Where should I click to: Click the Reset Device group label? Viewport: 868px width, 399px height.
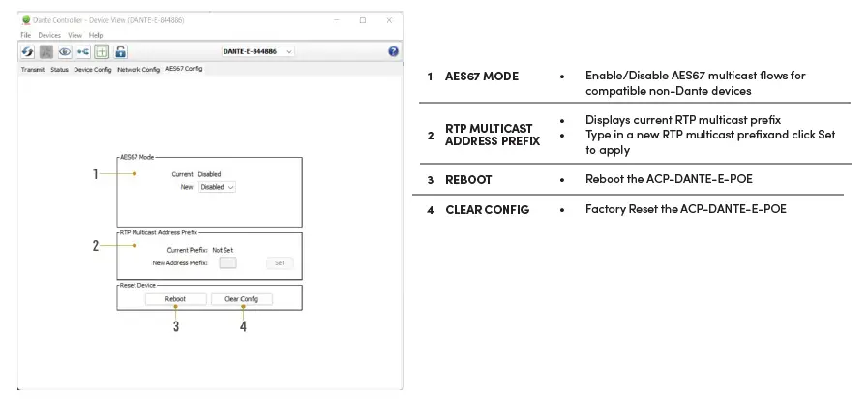point(137,286)
